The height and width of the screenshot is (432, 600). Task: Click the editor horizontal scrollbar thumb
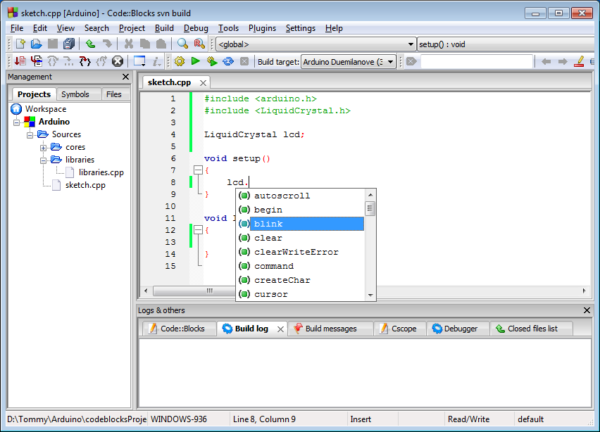pyautogui.click(x=194, y=291)
